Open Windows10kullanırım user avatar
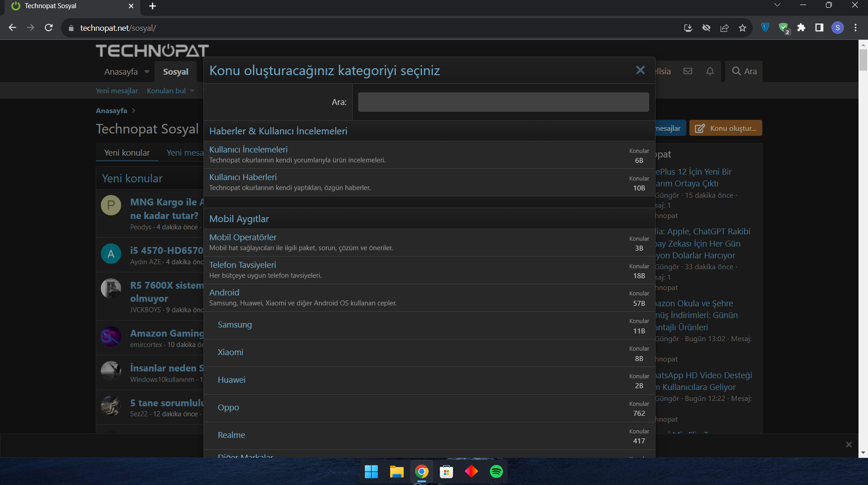 [x=111, y=371]
